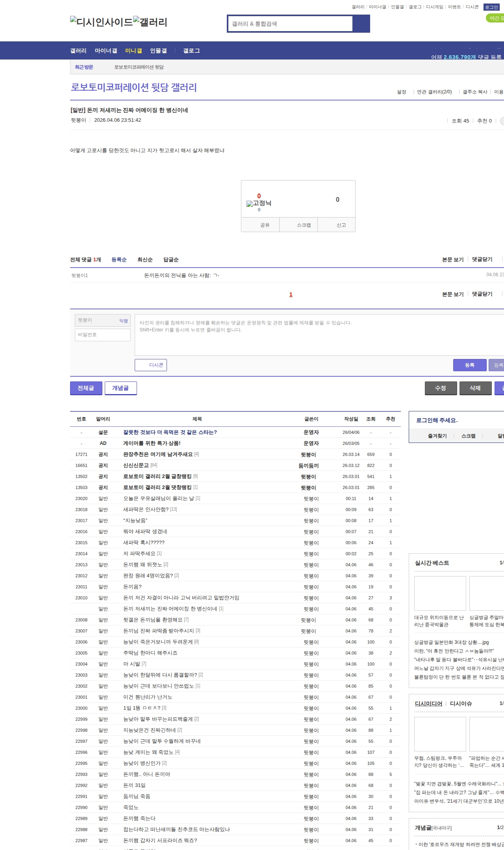Viewport: 504px width, 850px height.
Task: Click the 디시인사이드 logo image
Action: 101,22
